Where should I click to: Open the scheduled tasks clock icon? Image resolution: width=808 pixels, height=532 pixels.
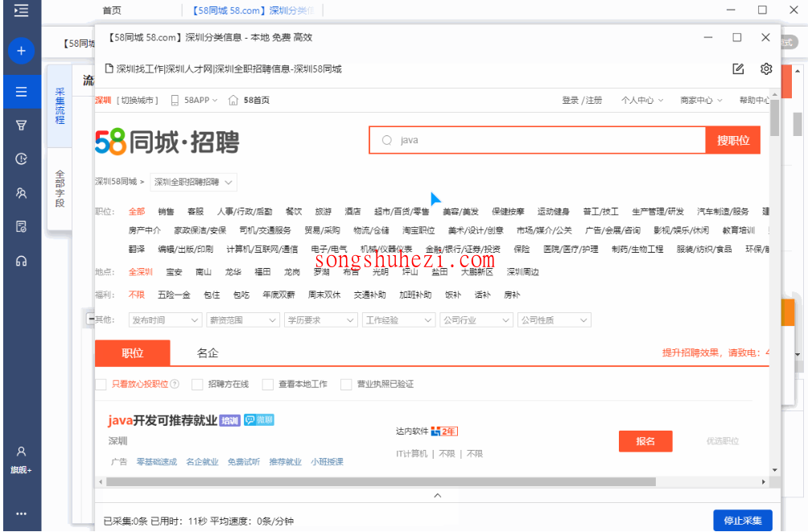(21, 159)
